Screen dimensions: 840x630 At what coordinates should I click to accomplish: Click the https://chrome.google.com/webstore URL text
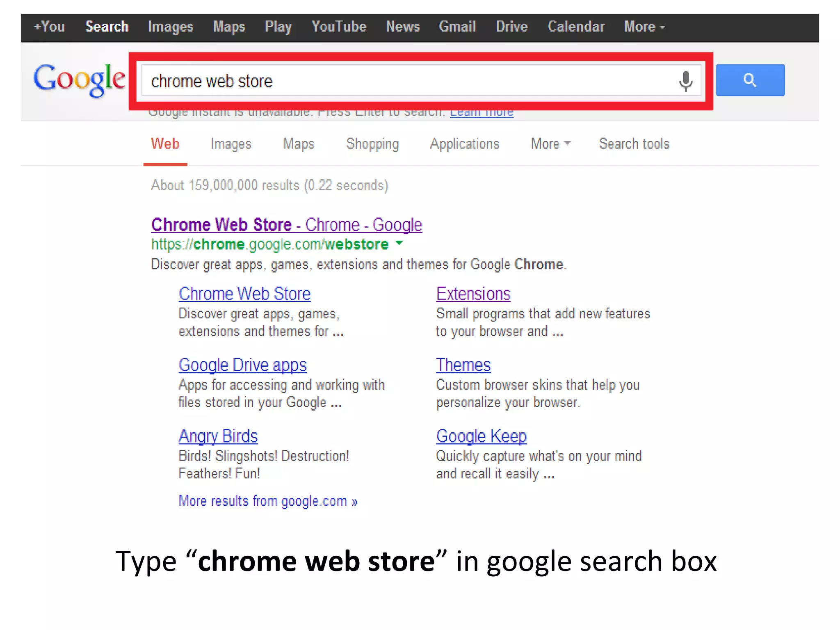click(270, 244)
